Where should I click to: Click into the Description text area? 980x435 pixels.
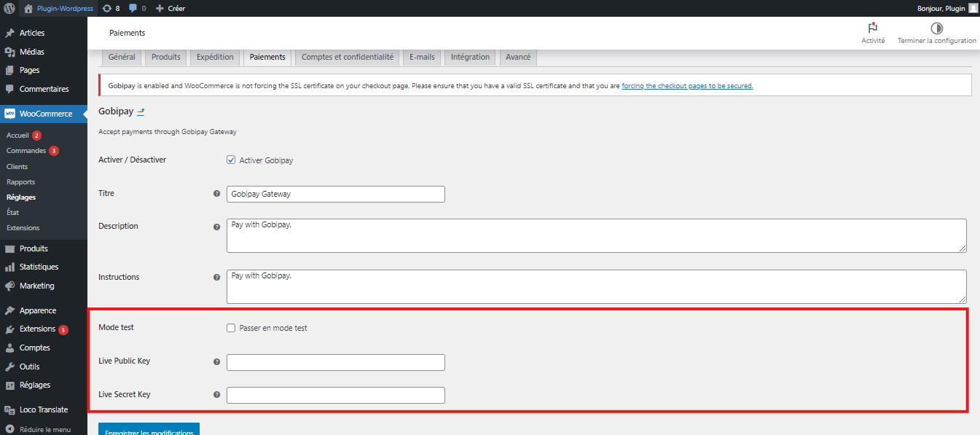[x=597, y=236]
